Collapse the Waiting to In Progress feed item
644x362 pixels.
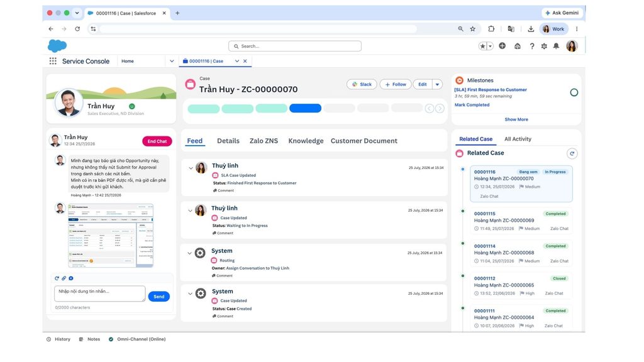190,211
